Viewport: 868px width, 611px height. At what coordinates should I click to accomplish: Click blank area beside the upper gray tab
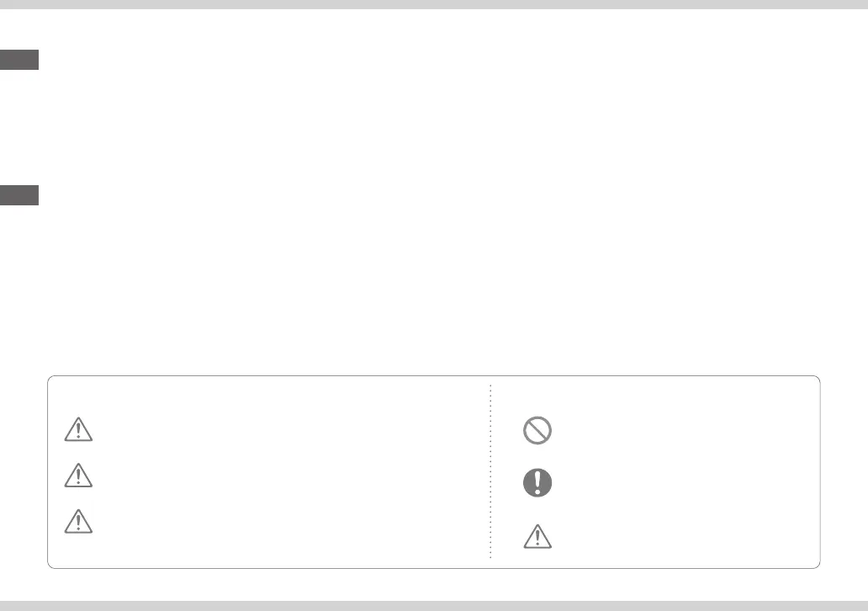pos(443,60)
